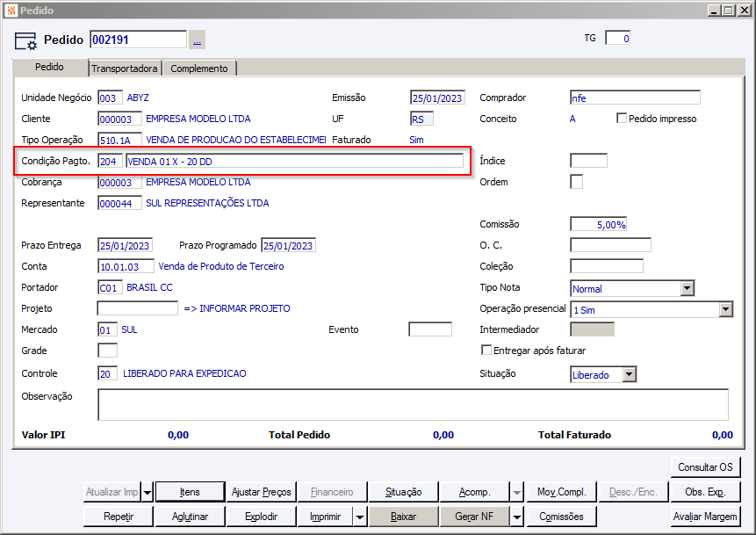Viewport: 756px width, 535px height.
Task: Open the Operação presencial dropdown
Action: tap(725, 309)
